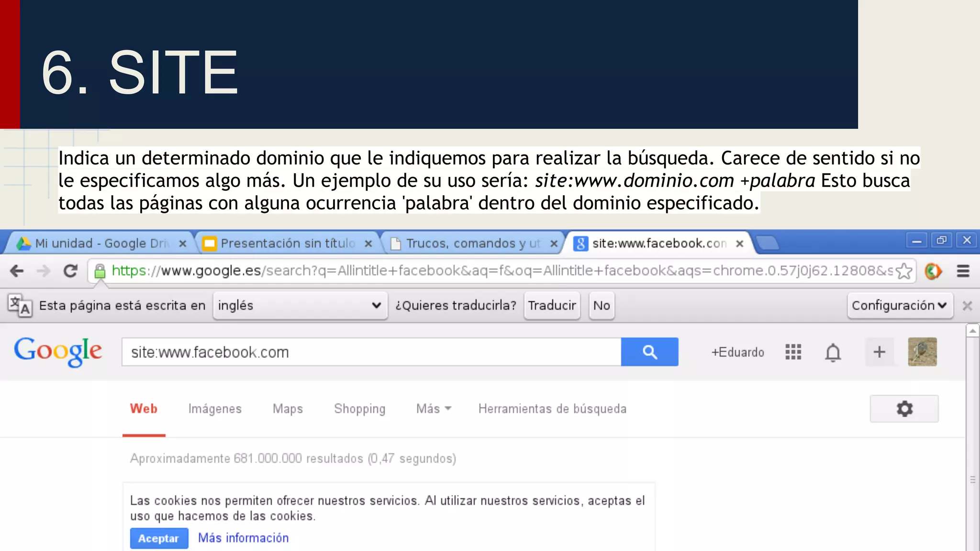Expand the Configuración dropdown
This screenshot has width=980, height=551.
[x=900, y=305]
